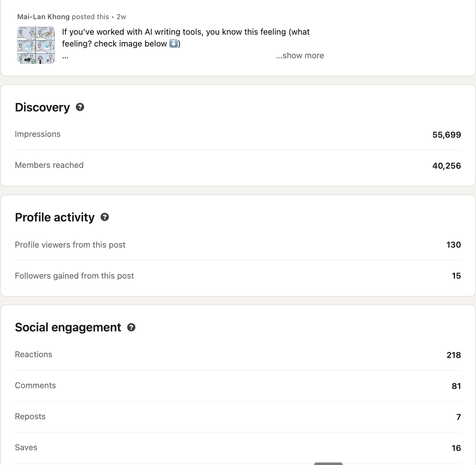476x465 pixels.
Task: Click the 55,699 impressions value
Action: point(447,135)
